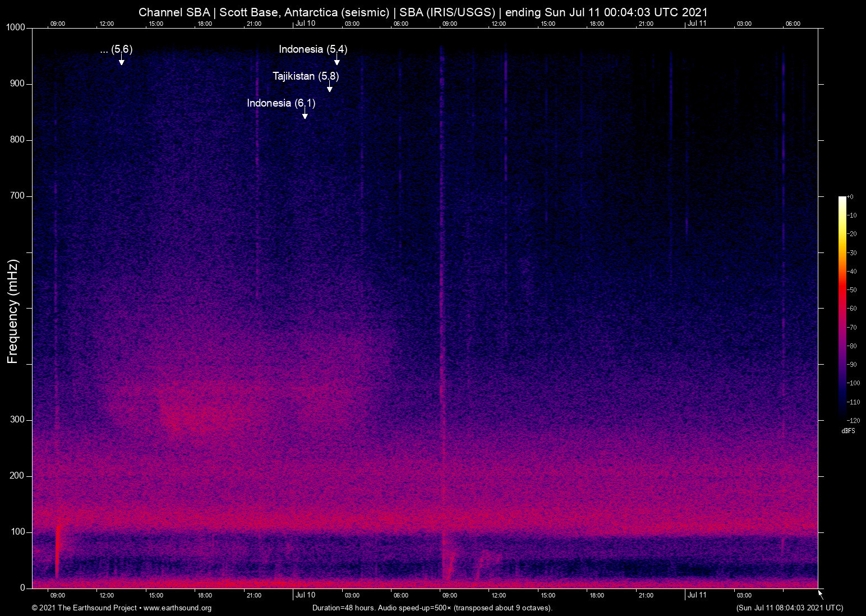Click the dBFS color scale bar

click(842, 307)
